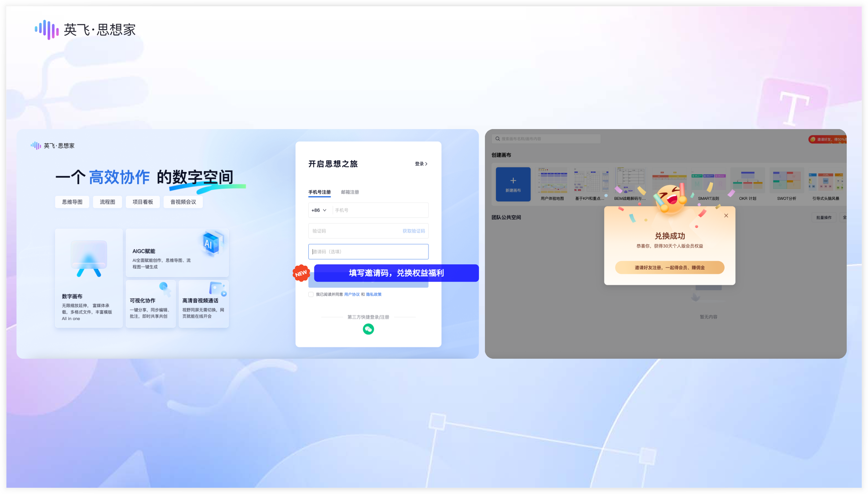Click the 邀请码（选填）input field
Screen dimensions: 868x494
pos(368,251)
